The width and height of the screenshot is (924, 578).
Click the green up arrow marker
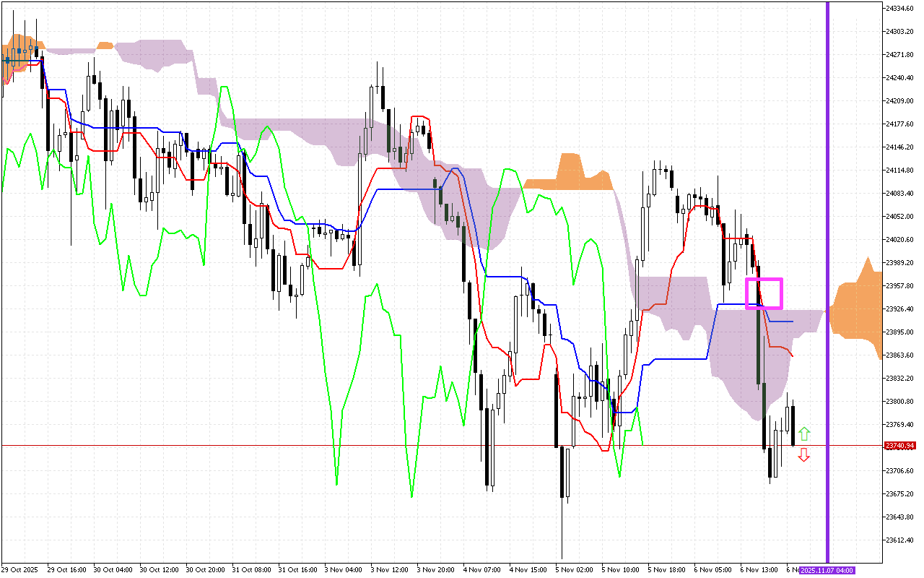tap(804, 434)
